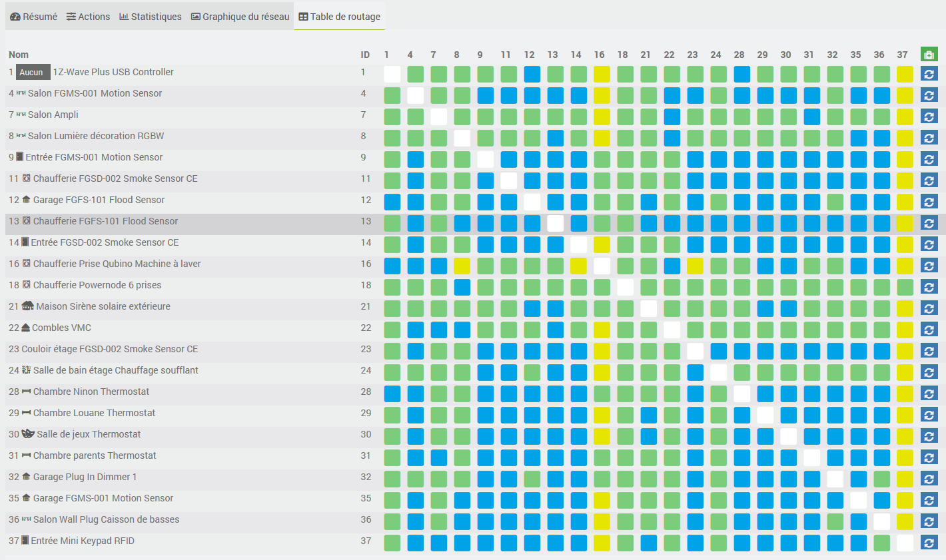Click Chaufferie FGFS-101 Flood Sensor name
946x560 pixels.
coord(105,221)
